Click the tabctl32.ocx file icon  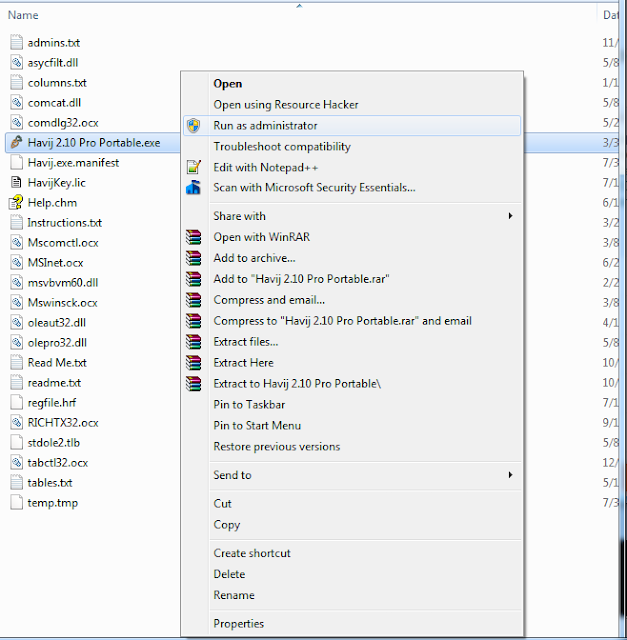tap(16, 462)
